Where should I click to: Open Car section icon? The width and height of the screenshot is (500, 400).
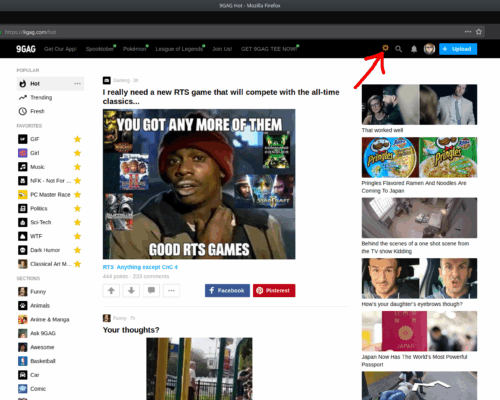click(22, 375)
